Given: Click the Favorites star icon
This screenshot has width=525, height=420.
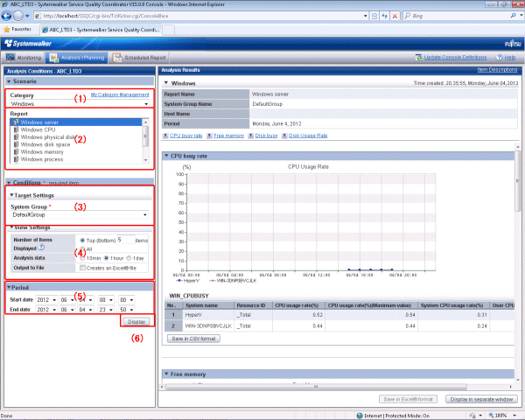Looking at the screenshot, I should point(7,30).
